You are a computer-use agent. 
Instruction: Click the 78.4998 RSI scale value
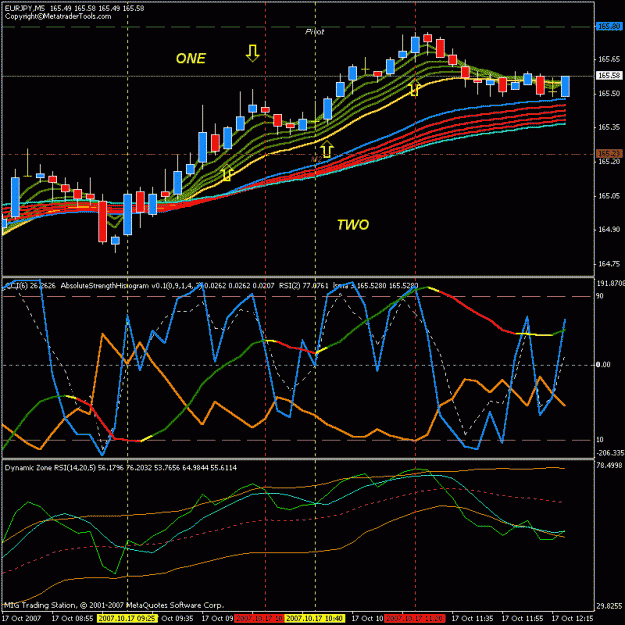tap(609, 466)
